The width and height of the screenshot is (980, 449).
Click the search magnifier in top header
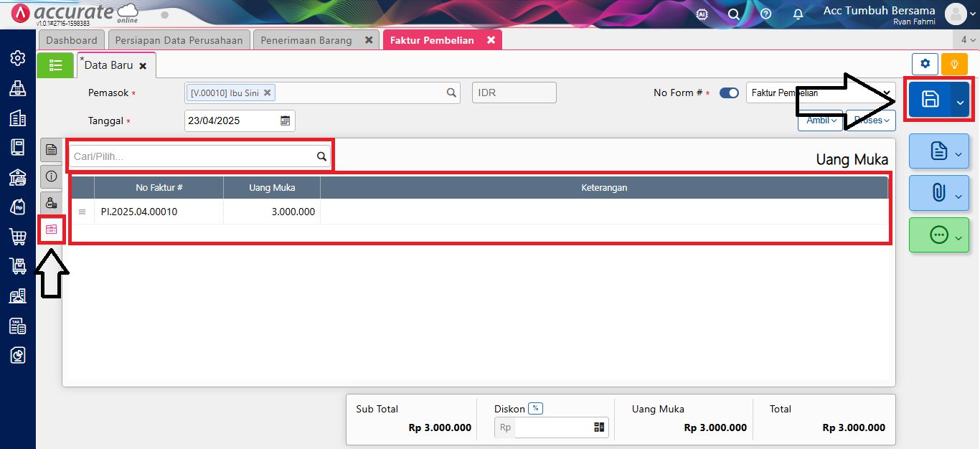[733, 14]
